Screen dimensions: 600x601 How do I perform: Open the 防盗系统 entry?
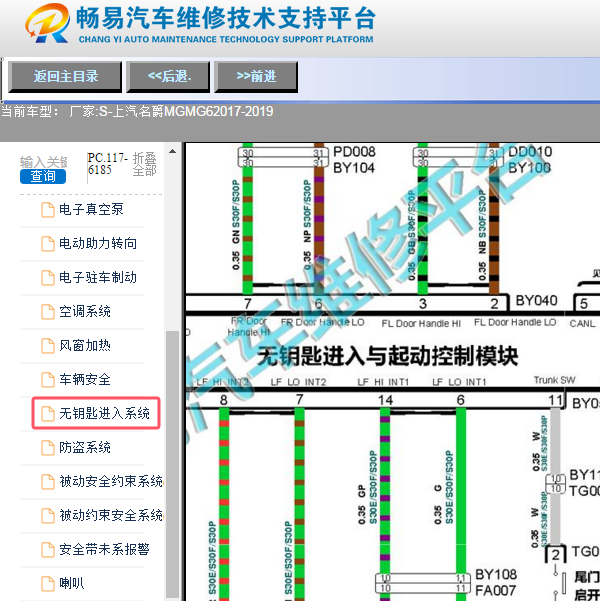coord(85,447)
